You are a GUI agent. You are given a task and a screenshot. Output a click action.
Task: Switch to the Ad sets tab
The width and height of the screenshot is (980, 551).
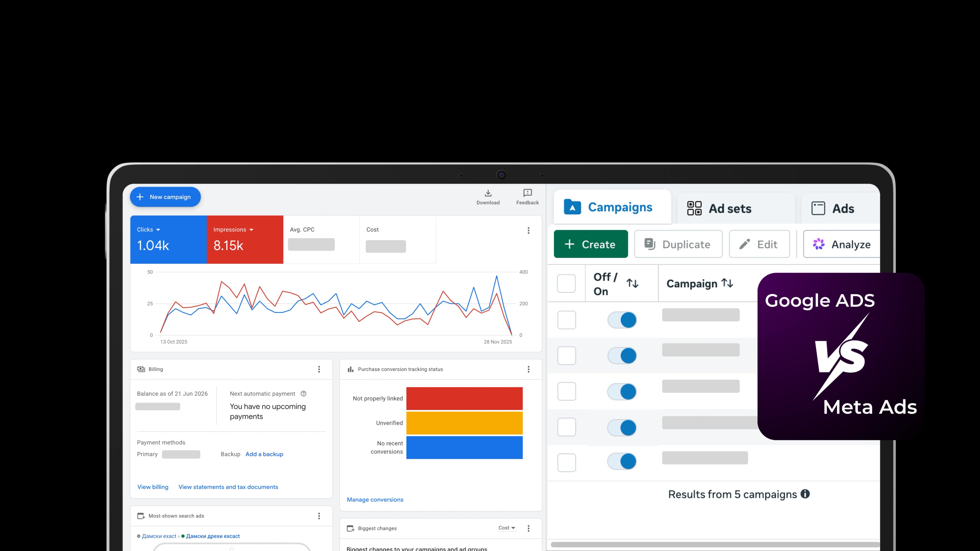(736, 208)
